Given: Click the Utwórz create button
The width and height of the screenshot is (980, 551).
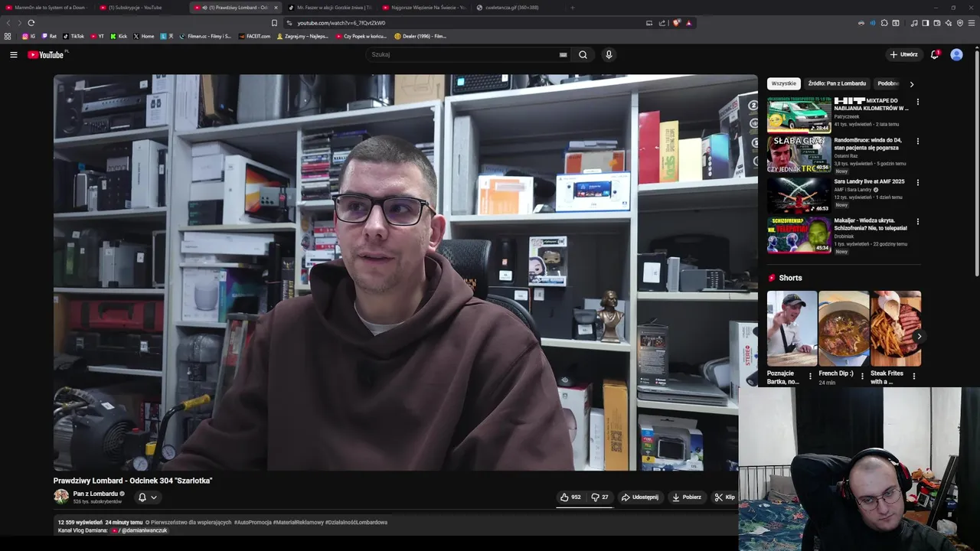Looking at the screenshot, I should [x=903, y=54].
